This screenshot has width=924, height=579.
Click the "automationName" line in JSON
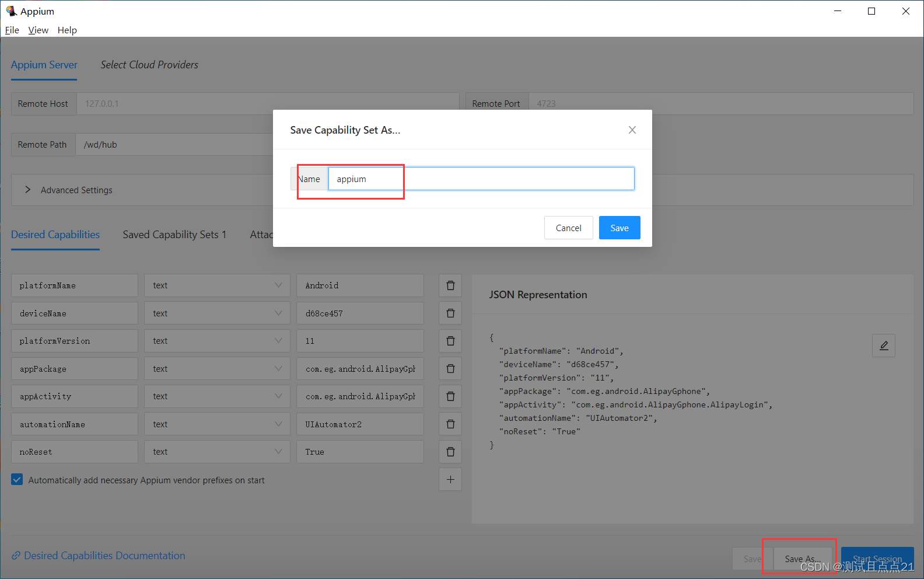pos(578,418)
